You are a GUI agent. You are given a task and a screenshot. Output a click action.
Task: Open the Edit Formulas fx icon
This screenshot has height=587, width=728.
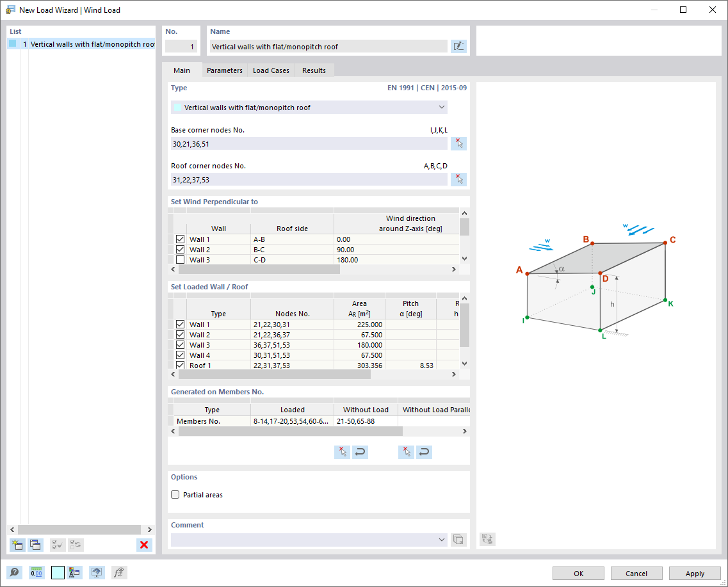119,572
